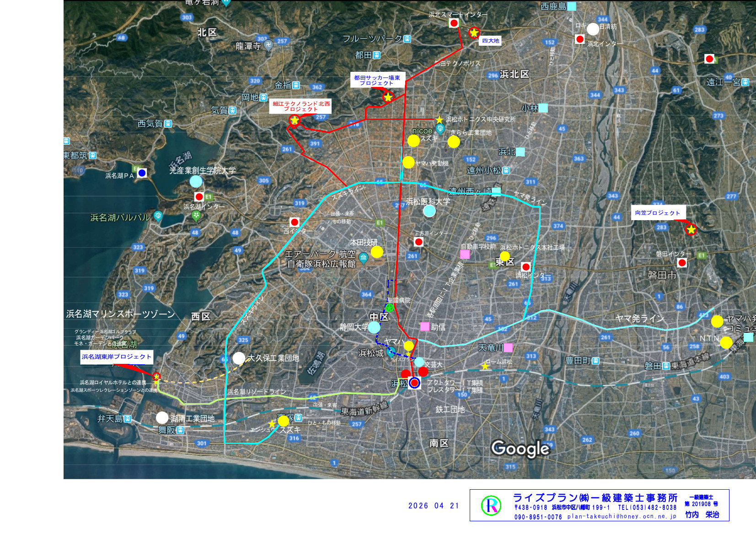The width and height of the screenshot is (756, 535).
Task: Select the red dot marker at 浜北スマートインター
Action: click(x=454, y=23)
